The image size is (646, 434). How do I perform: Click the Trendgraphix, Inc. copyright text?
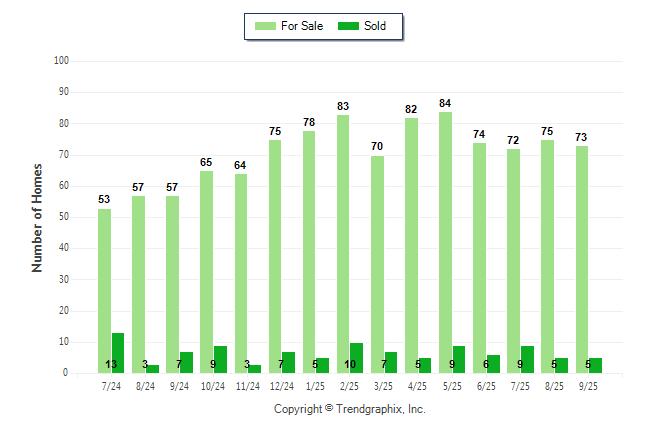point(350,409)
